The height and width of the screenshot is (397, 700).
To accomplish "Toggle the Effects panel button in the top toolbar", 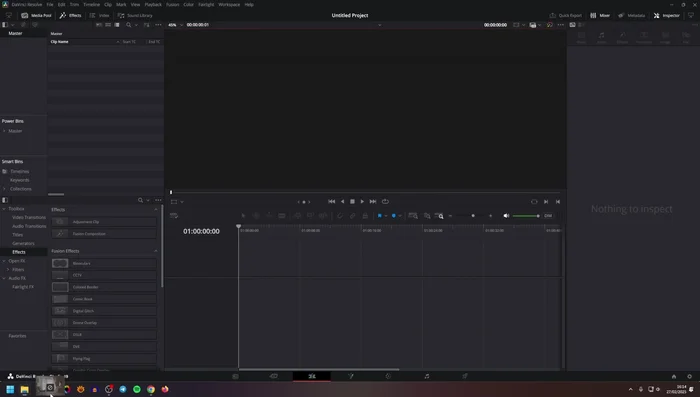I will pos(71,15).
